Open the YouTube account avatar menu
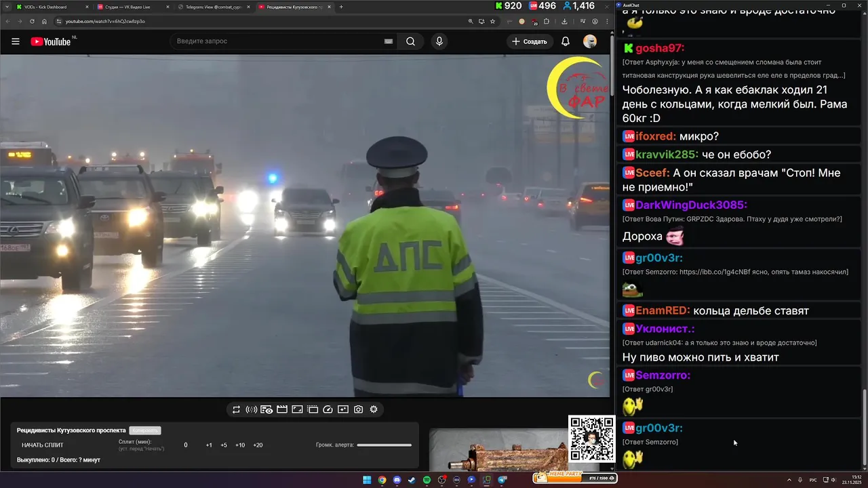 point(590,41)
